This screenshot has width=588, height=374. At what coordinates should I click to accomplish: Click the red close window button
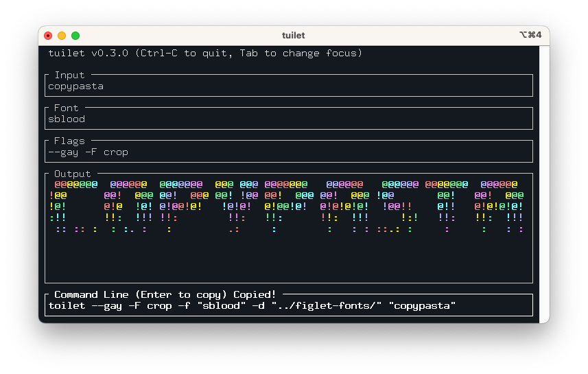click(x=48, y=36)
